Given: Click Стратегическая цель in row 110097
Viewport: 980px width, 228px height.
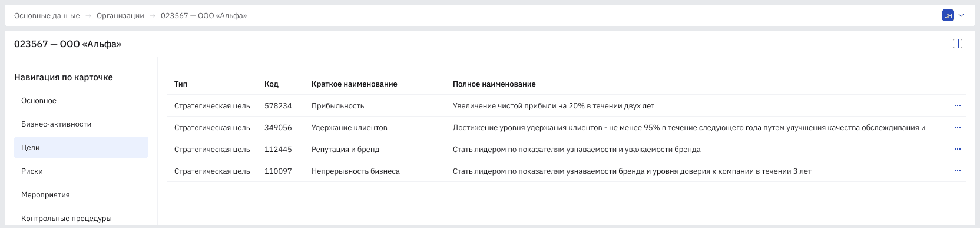Looking at the screenshot, I should pyautogui.click(x=212, y=171).
